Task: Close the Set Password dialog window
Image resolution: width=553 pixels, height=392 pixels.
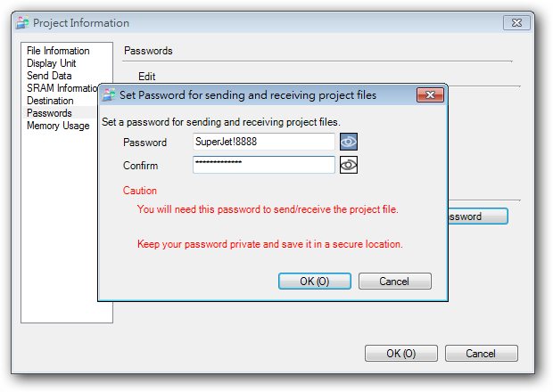Action: click(x=433, y=94)
